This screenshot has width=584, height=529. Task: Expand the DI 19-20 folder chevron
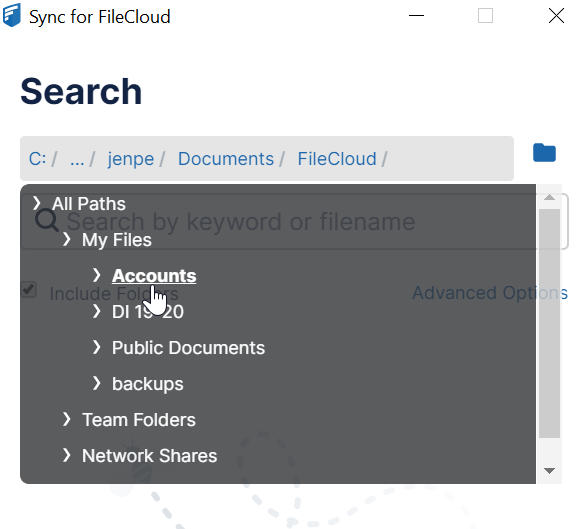tap(96, 311)
